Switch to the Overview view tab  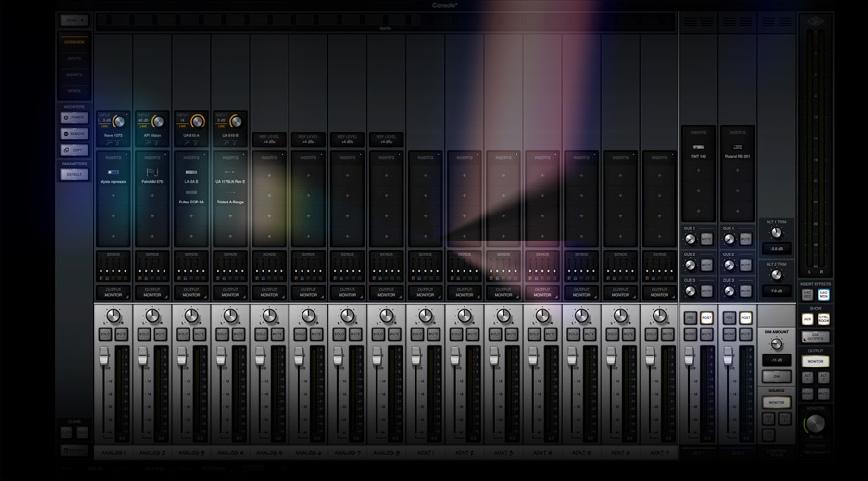74,42
